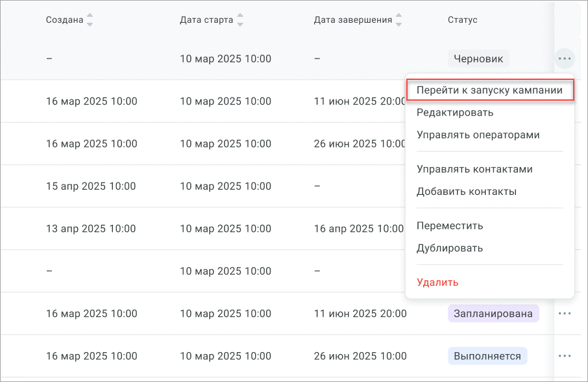588x382 pixels.
Task: Open three-dot menu in the Черновик row
Action: [564, 59]
